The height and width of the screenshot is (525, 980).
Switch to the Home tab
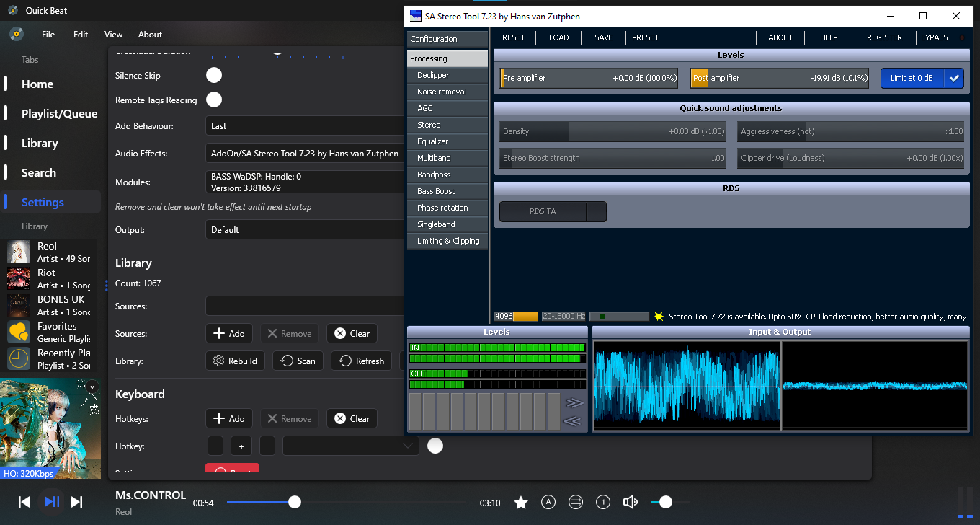point(50,84)
